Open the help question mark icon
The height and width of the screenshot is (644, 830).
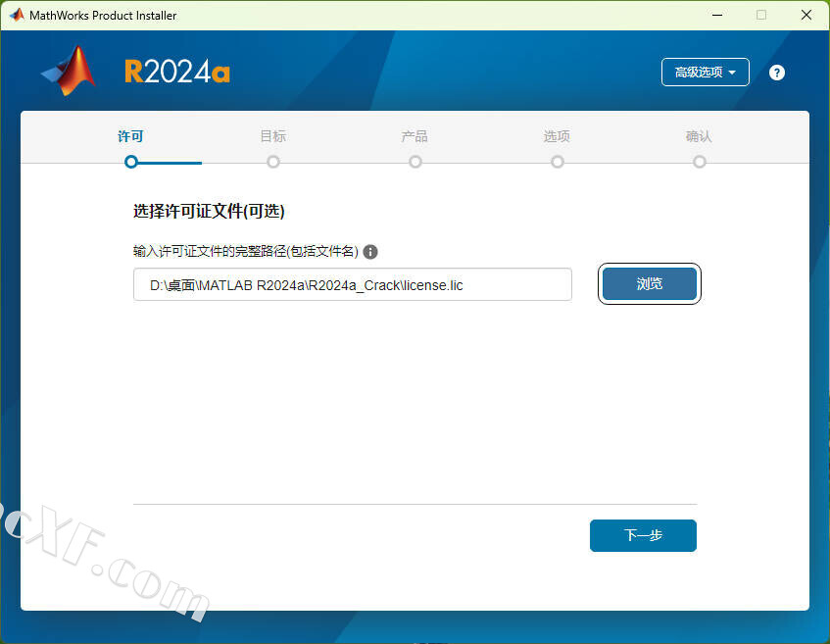click(776, 73)
